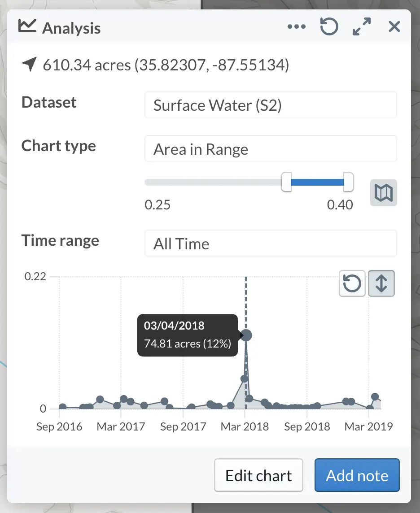Viewport: 420px width, 513px height.
Task: Click the location arrow icon beside acreage
Action: [x=29, y=64]
